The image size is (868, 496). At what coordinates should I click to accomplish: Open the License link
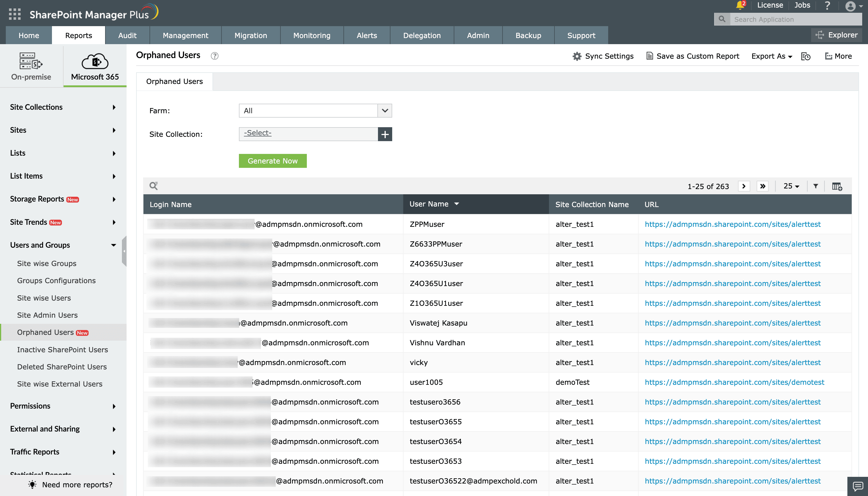tap(770, 5)
